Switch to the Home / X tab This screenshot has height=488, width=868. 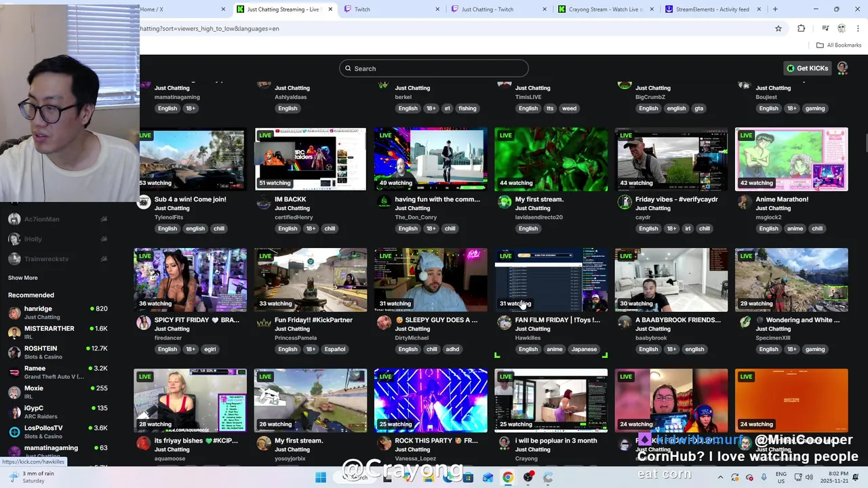point(182,9)
